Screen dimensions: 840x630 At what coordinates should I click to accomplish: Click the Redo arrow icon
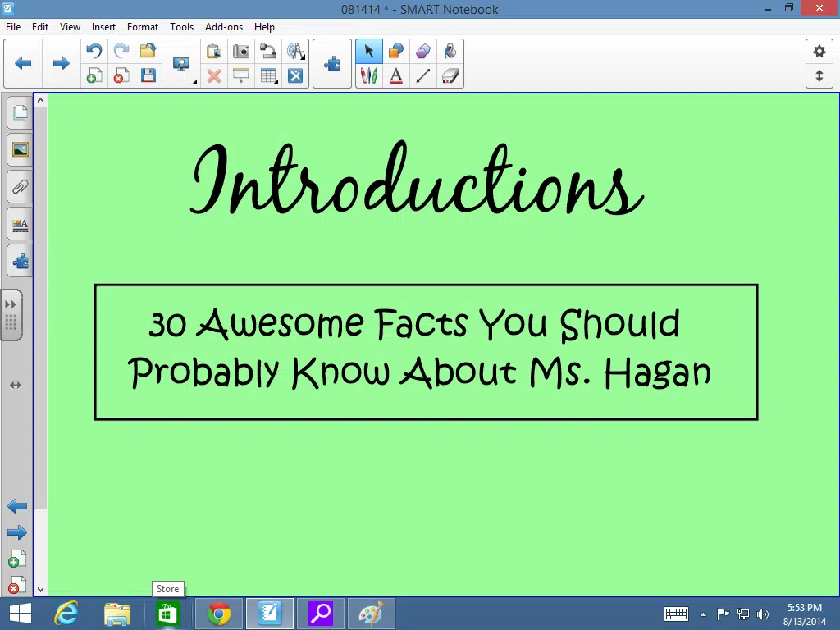tap(121, 51)
